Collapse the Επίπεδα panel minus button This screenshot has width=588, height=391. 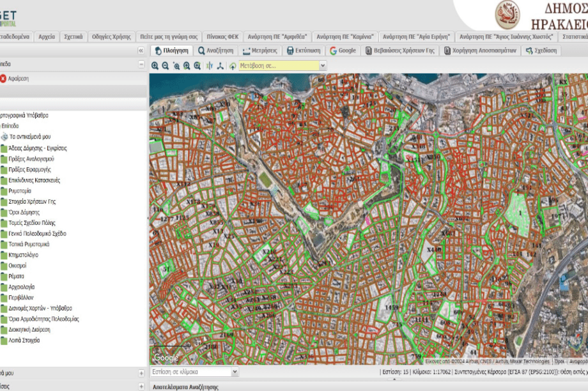(141, 65)
